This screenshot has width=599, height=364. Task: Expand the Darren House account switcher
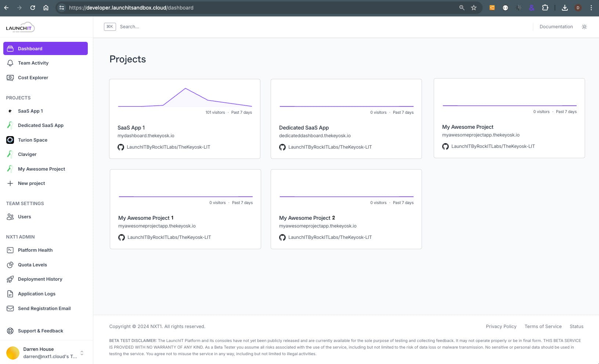(x=82, y=353)
